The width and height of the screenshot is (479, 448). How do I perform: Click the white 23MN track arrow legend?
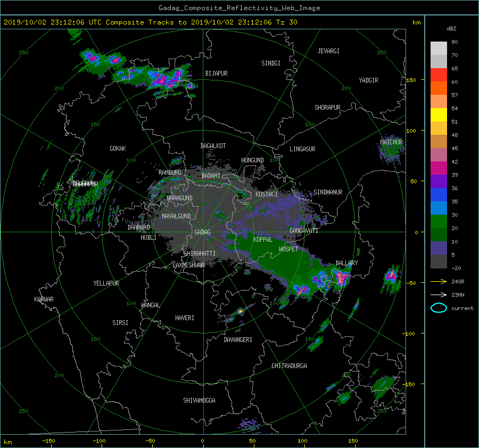click(439, 295)
